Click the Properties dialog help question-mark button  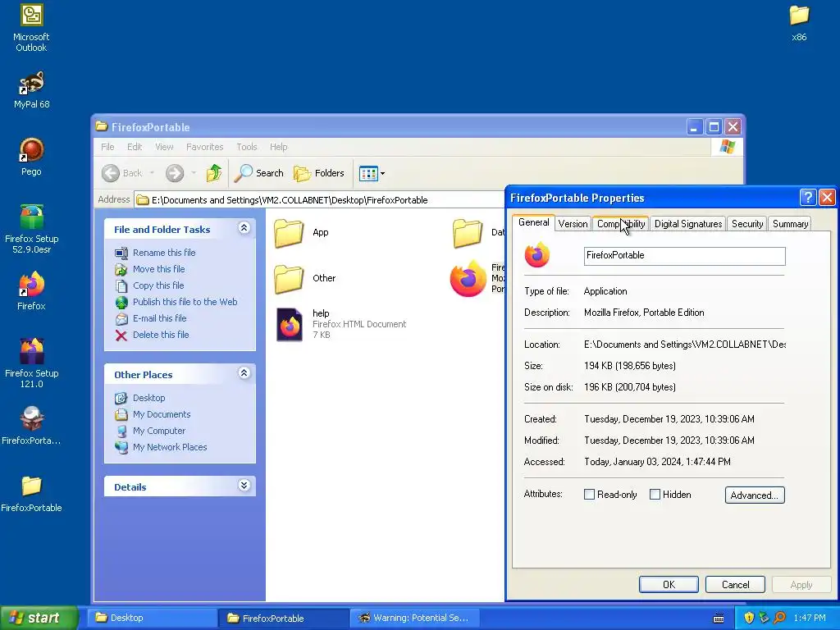pyautogui.click(x=807, y=197)
